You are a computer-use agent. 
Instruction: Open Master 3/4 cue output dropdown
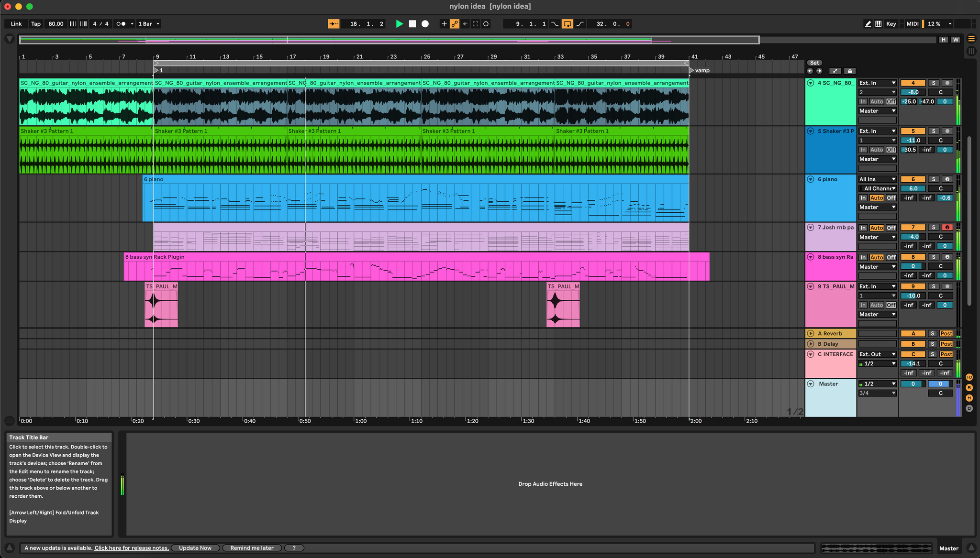click(x=877, y=393)
